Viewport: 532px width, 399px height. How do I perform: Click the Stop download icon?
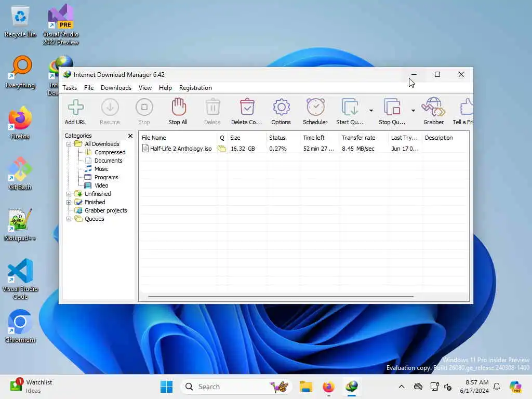144,107
